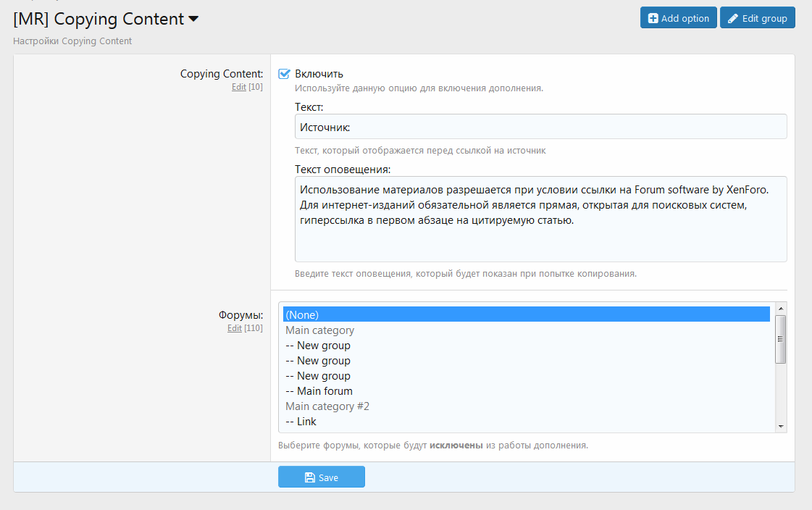Select Main category in forums list

[x=319, y=330]
